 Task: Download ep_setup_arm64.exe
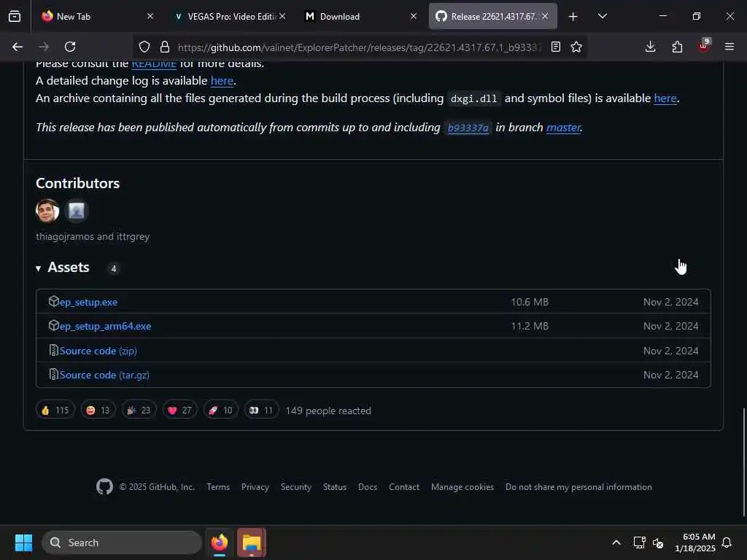pyautogui.click(x=105, y=326)
